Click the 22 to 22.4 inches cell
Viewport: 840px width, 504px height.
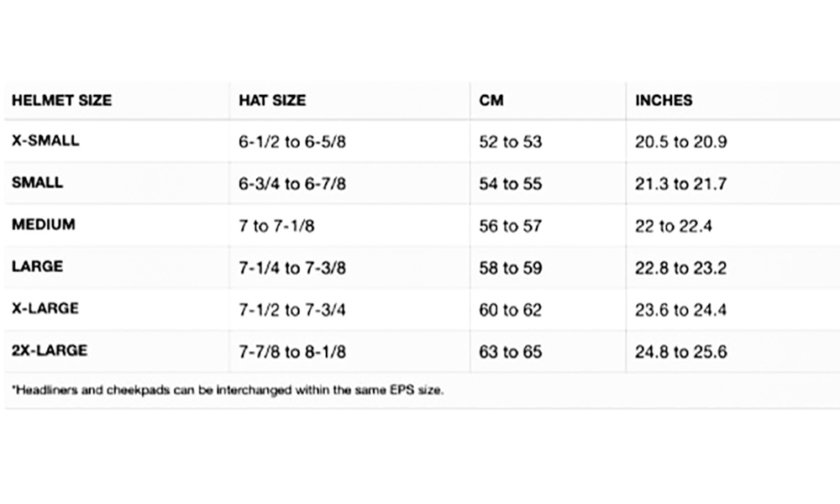tap(674, 226)
